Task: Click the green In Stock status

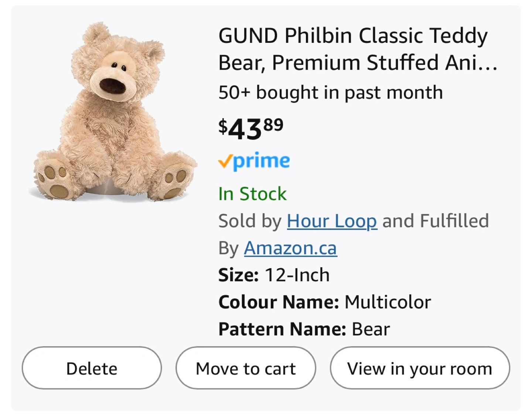Action: pyautogui.click(x=252, y=194)
